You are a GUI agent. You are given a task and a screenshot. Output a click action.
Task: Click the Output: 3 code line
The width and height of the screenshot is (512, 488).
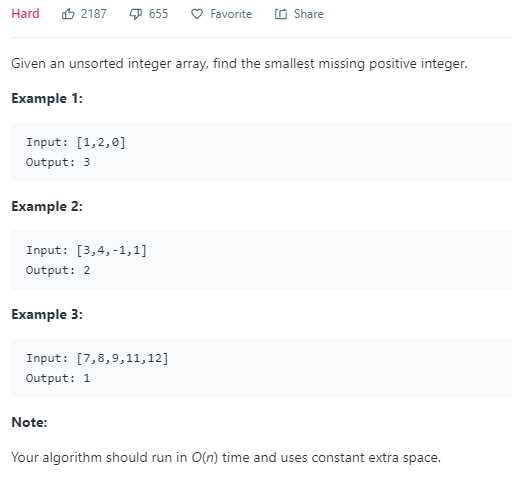(58, 162)
